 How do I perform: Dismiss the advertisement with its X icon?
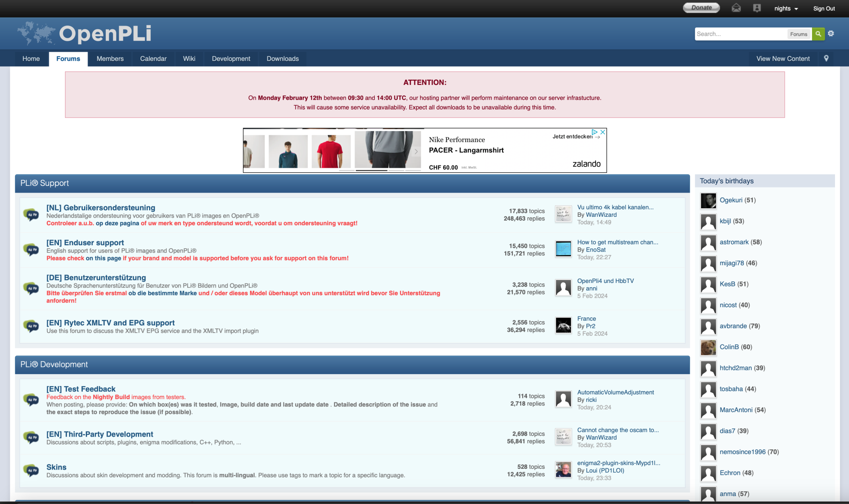tap(603, 132)
